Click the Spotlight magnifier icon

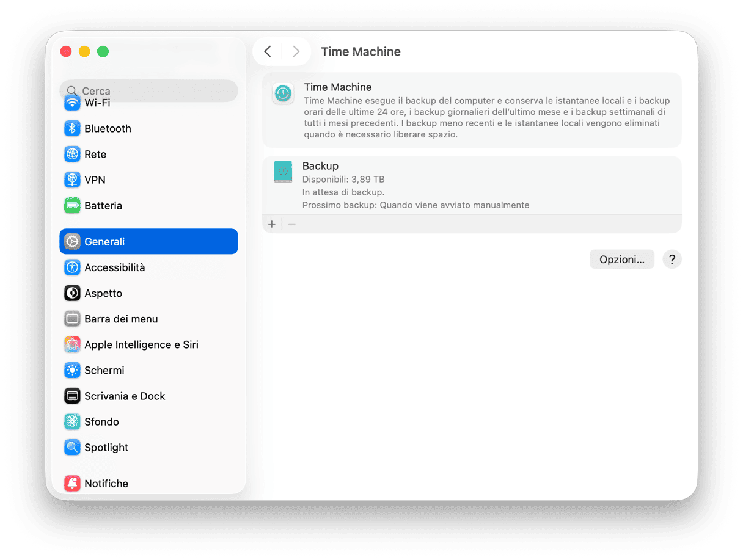pos(72,448)
